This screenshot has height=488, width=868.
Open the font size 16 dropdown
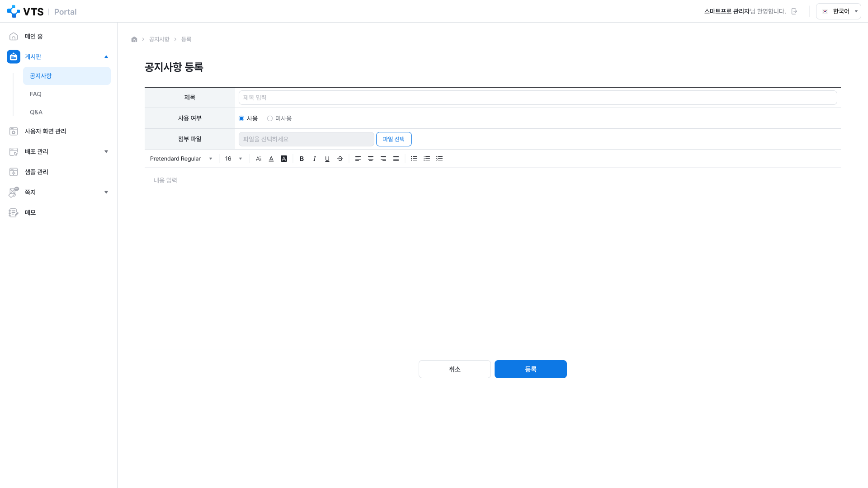[234, 159]
